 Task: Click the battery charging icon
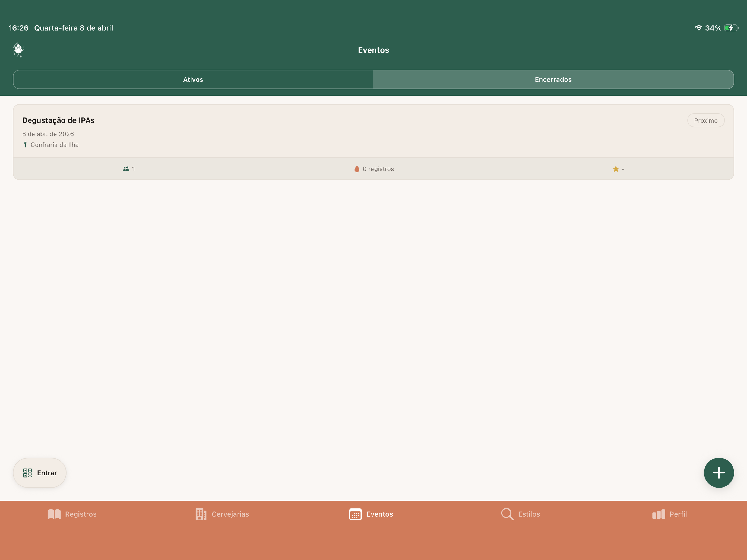[731, 28]
